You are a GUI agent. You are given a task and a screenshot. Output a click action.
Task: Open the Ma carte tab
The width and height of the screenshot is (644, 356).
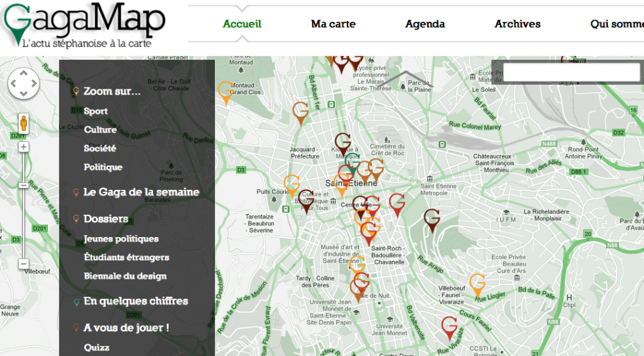point(333,24)
